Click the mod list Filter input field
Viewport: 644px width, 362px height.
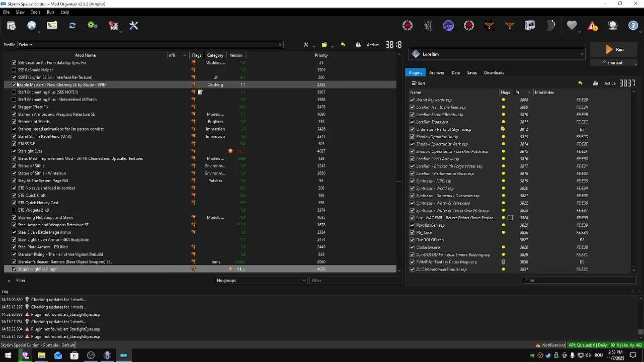pos(356,281)
